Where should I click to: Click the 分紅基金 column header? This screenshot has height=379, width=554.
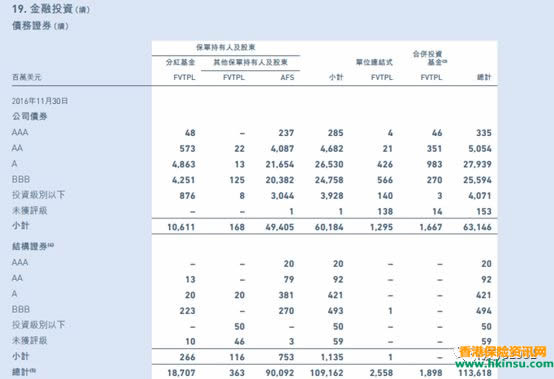tap(181, 62)
